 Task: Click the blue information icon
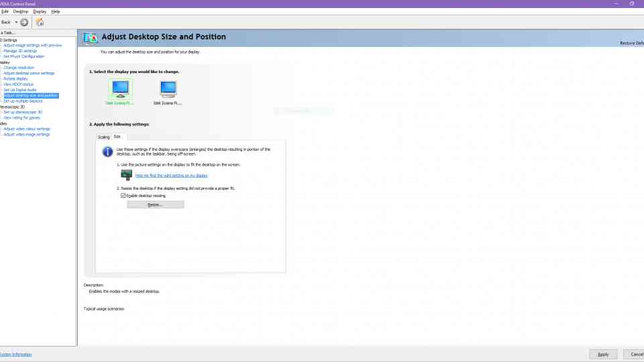[x=107, y=152]
